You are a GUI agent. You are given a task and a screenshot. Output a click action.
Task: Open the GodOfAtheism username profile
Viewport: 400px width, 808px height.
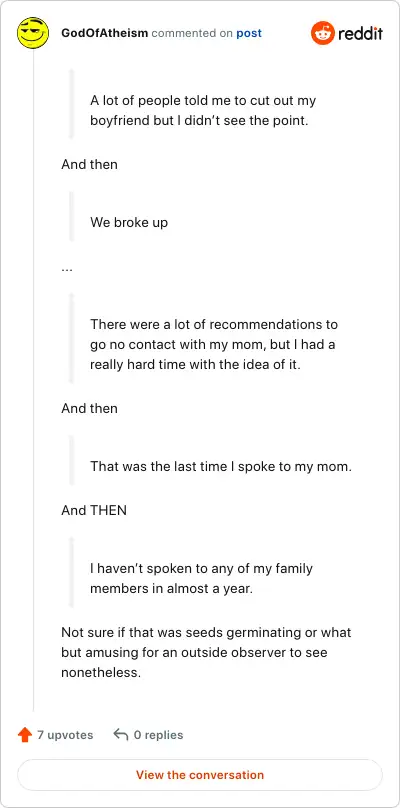point(105,33)
